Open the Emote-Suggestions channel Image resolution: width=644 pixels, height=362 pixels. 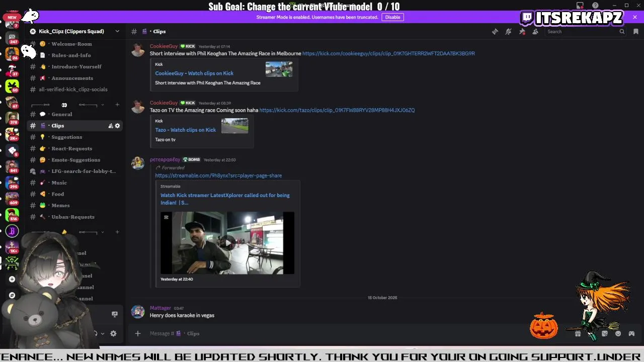pos(74,160)
